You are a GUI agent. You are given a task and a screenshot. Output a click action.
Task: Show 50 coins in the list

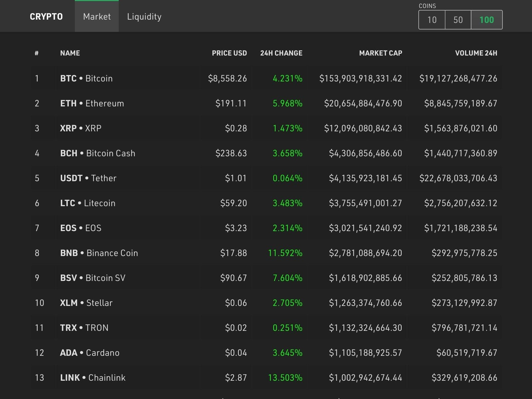(458, 20)
